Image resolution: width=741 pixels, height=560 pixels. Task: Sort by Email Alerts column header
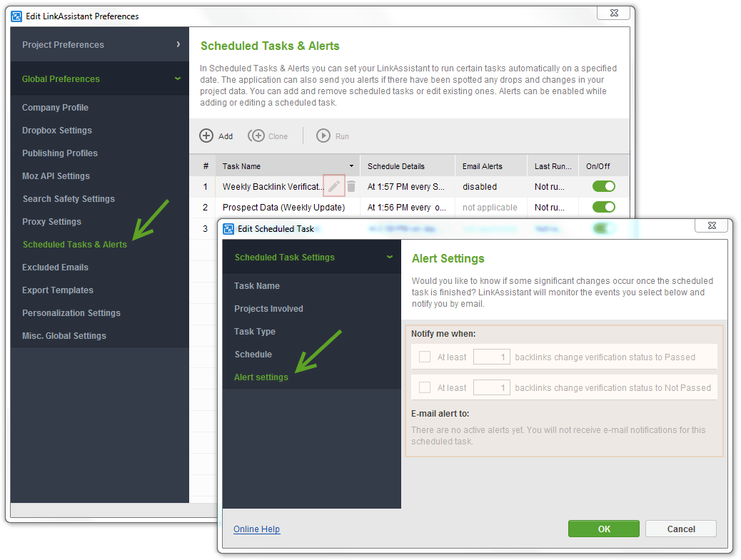491,166
